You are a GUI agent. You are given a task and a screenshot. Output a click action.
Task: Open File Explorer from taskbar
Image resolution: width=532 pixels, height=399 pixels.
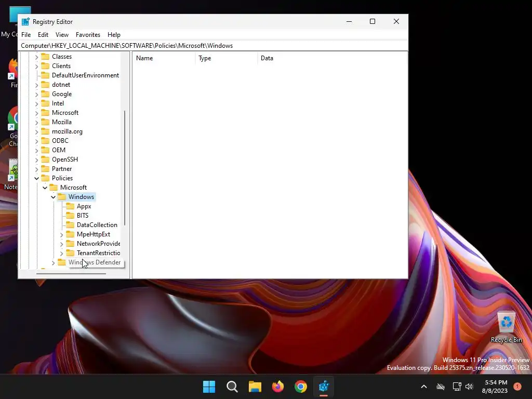(255, 387)
